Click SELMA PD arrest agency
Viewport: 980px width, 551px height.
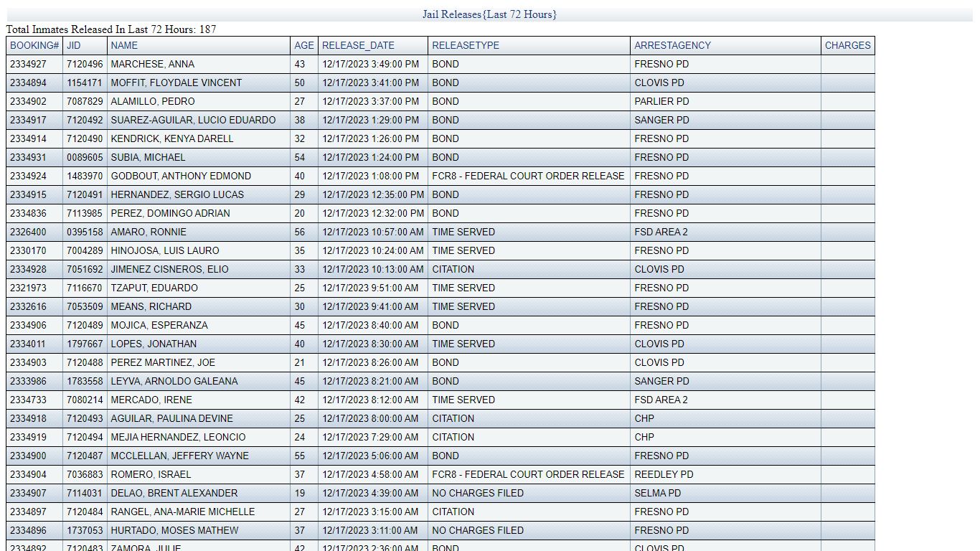click(658, 493)
